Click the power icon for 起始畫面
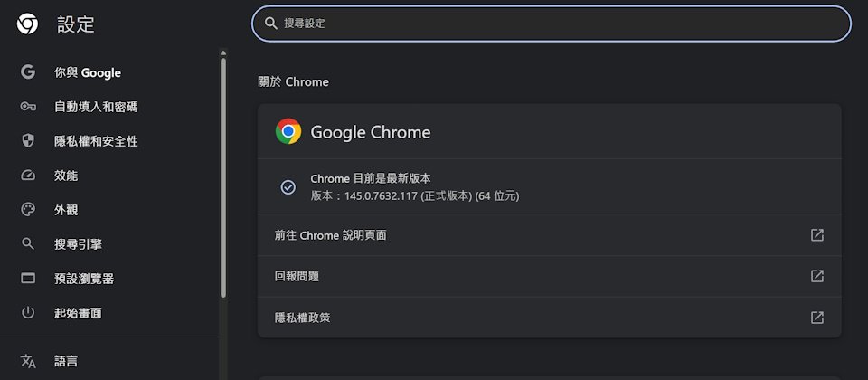This screenshot has height=380, width=868. 28,313
